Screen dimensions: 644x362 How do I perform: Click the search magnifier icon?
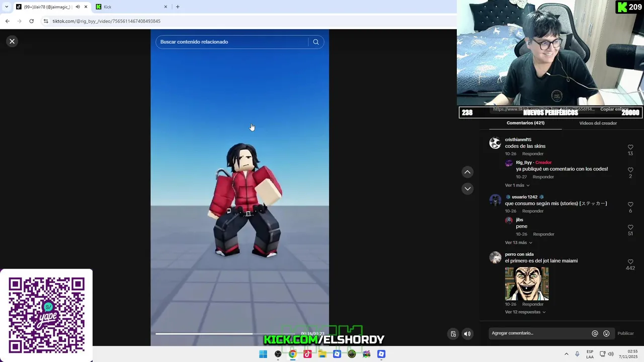pos(316,42)
